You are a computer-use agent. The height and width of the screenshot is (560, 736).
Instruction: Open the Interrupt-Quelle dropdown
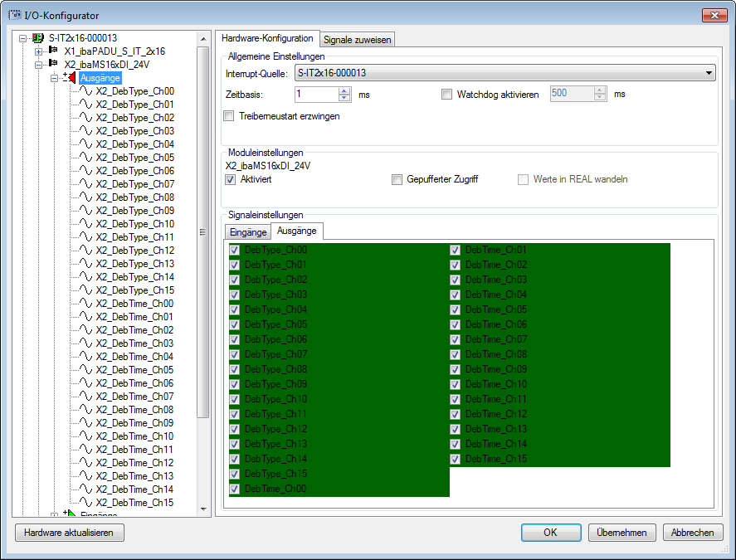point(708,73)
